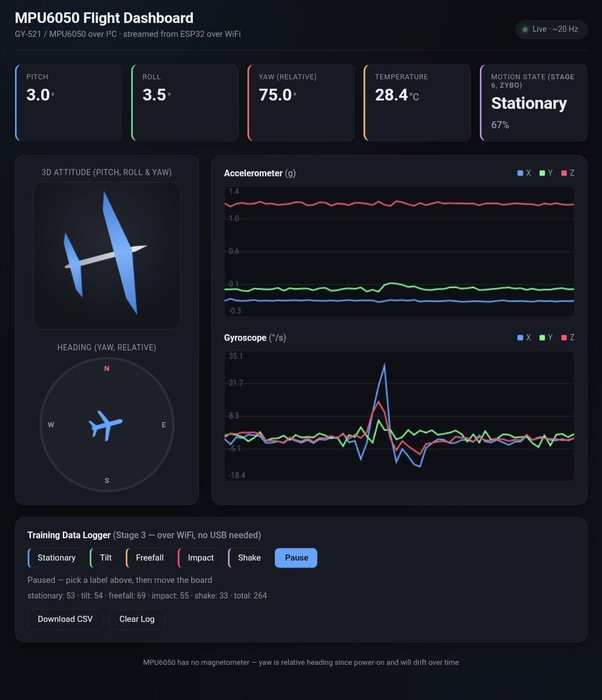Choose the Impact label button
Screen dimensions: 602x700
(200, 558)
